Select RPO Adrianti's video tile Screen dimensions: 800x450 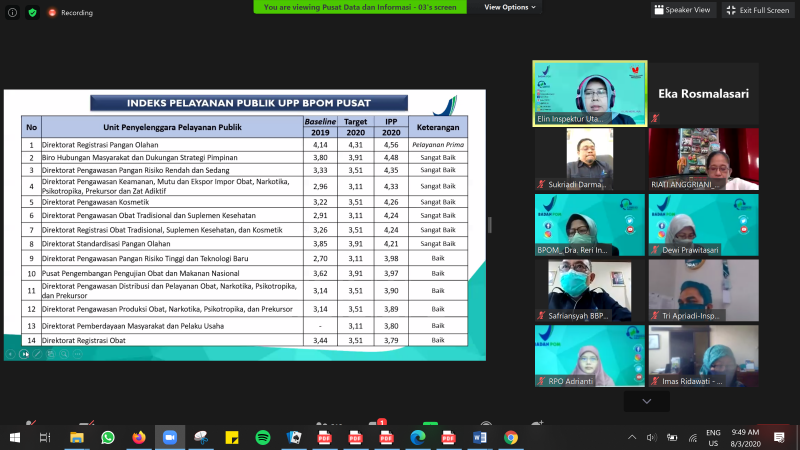(590, 356)
